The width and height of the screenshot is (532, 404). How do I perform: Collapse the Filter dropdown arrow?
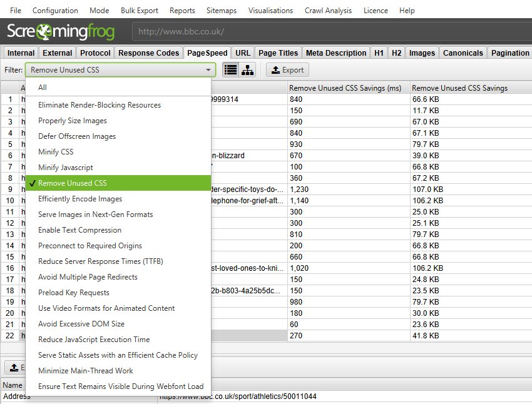[x=208, y=70]
